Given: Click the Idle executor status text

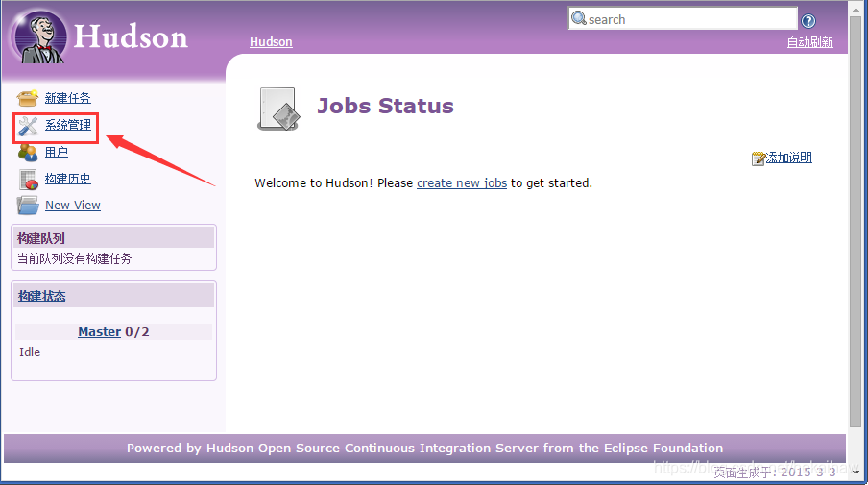Looking at the screenshot, I should click(30, 352).
